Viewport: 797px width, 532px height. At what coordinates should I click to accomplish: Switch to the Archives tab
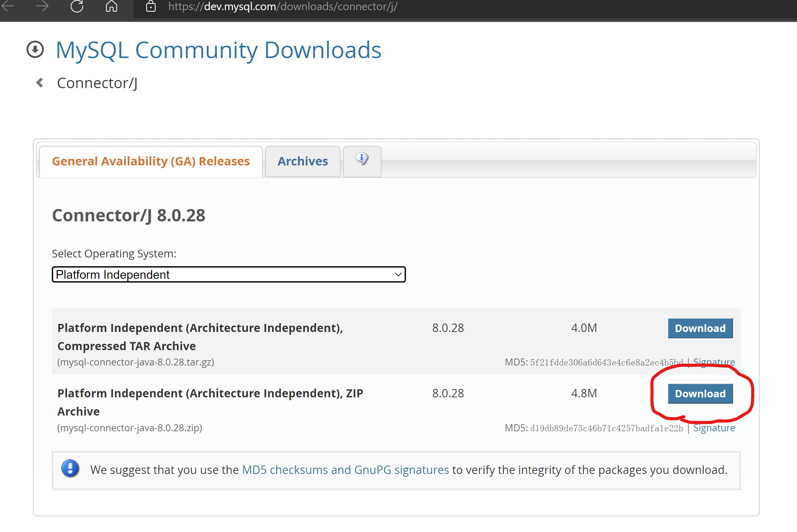click(303, 161)
